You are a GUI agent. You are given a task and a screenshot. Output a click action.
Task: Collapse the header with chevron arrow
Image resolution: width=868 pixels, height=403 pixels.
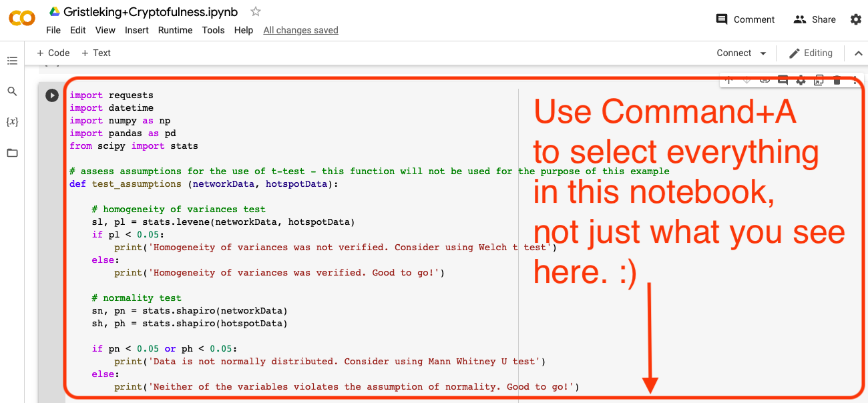tap(857, 53)
